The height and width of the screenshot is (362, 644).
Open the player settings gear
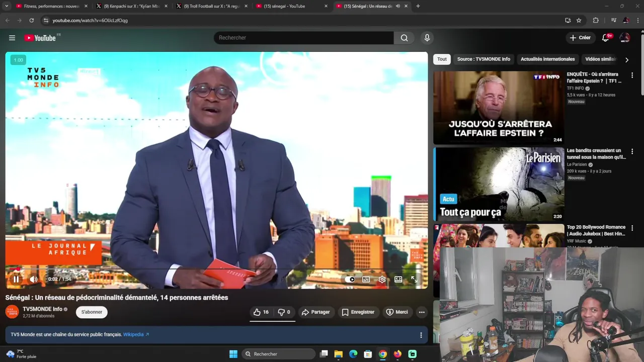coord(382,280)
